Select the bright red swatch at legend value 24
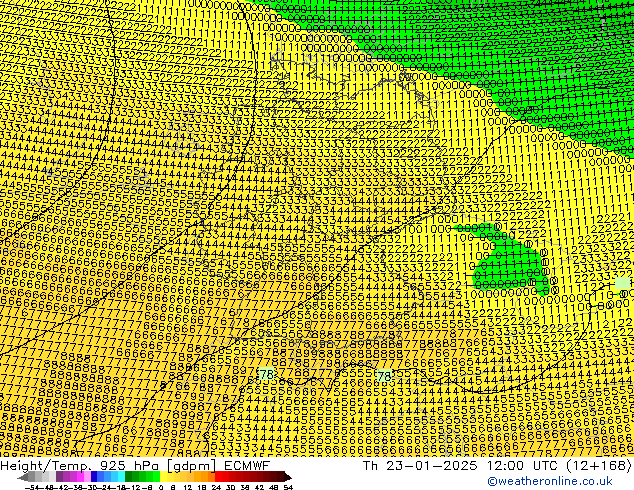The width and height of the screenshot is (634, 490). [218, 476]
